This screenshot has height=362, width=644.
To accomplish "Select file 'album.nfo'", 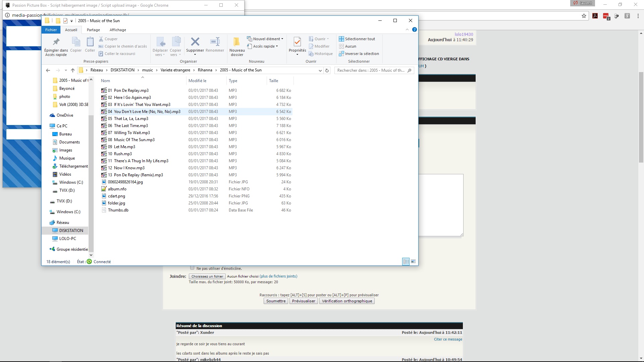I will click(117, 189).
